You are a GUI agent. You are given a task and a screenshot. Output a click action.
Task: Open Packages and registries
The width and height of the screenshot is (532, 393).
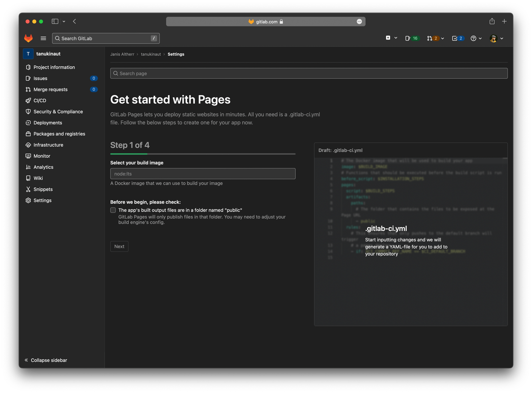(59, 134)
